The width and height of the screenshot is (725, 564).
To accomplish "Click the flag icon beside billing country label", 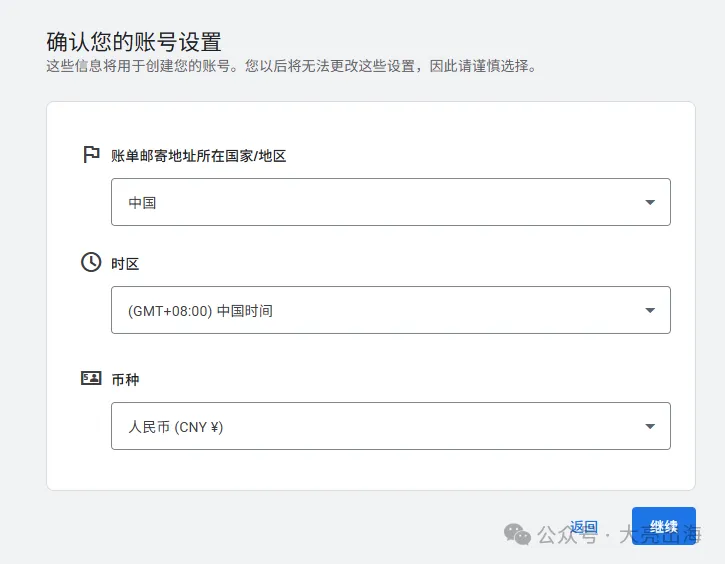I will tap(91, 155).
